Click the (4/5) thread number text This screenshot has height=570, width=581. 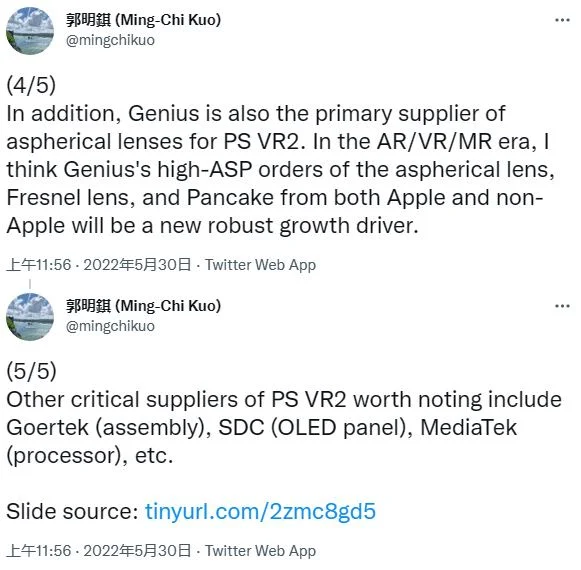click(31, 85)
